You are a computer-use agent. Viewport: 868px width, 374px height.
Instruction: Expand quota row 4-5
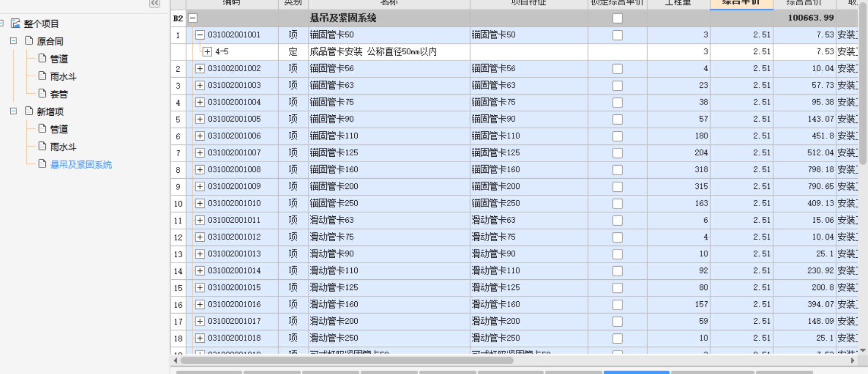pos(207,51)
